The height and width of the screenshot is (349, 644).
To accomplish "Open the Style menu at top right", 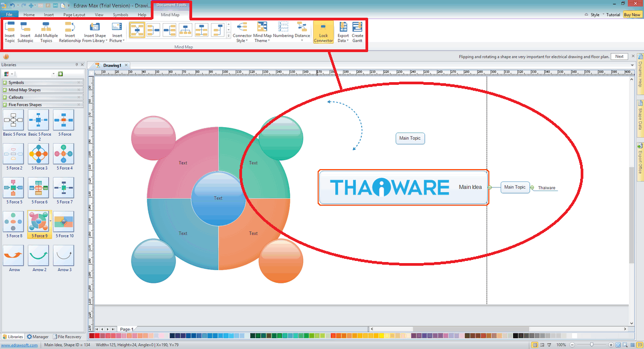I will (595, 14).
